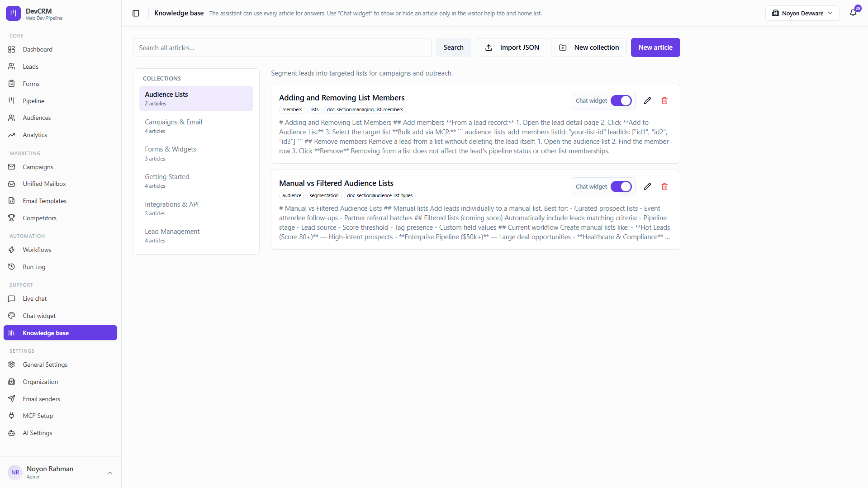This screenshot has width=868, height=488.
Task: Create a New collection
Action: point(588,47)
